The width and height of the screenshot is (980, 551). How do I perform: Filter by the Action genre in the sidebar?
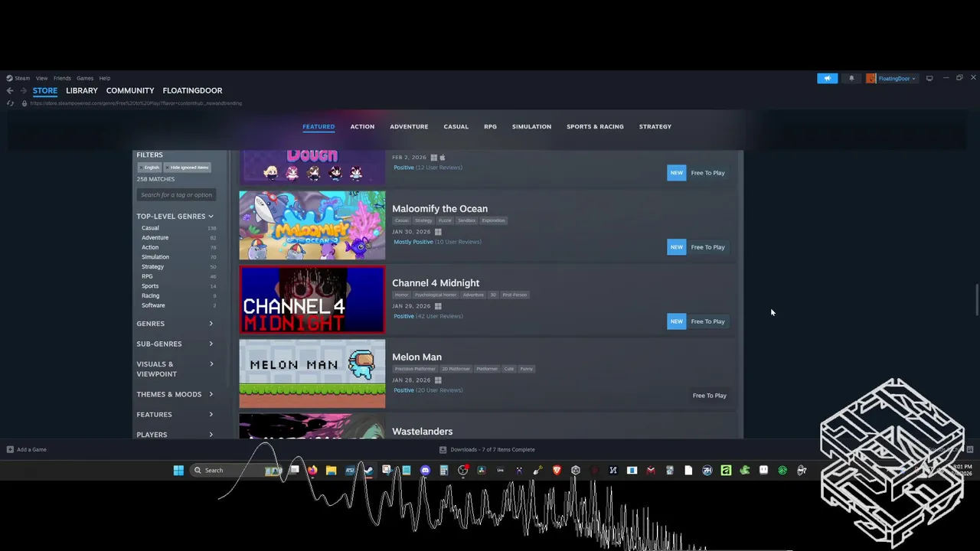(178, 247)
